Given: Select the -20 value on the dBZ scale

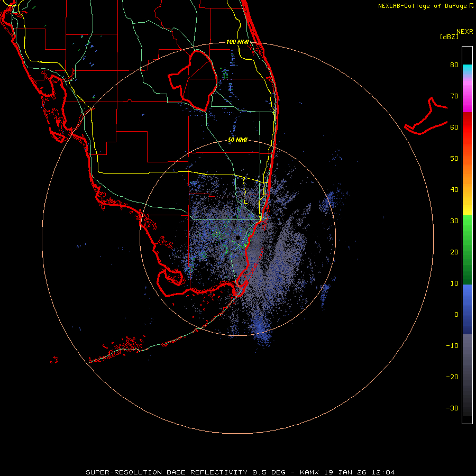Looking at the screenshot, I should click(452, 377).
